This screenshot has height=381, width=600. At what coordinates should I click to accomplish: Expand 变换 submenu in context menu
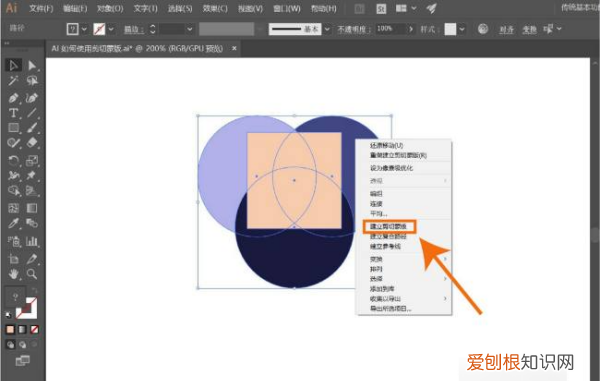(445, 259)
